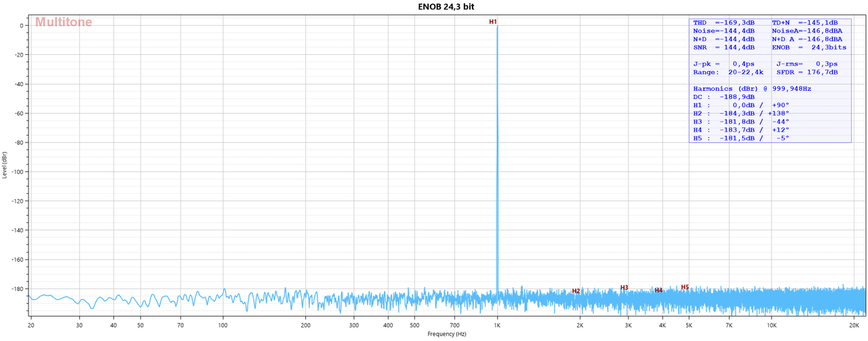Click the H5 harmonic marker on the plot
868x341 pixels.
click(x=685, y=287)
